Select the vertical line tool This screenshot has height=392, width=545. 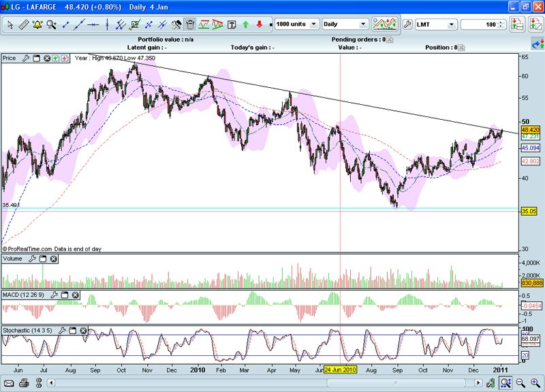[107, 24]
